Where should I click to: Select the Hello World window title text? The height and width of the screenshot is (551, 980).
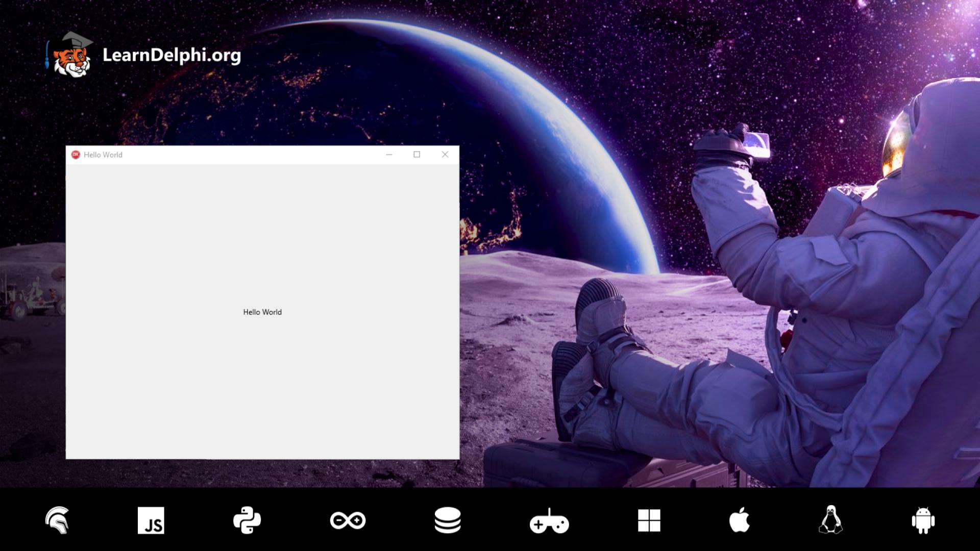click(103, 155)
